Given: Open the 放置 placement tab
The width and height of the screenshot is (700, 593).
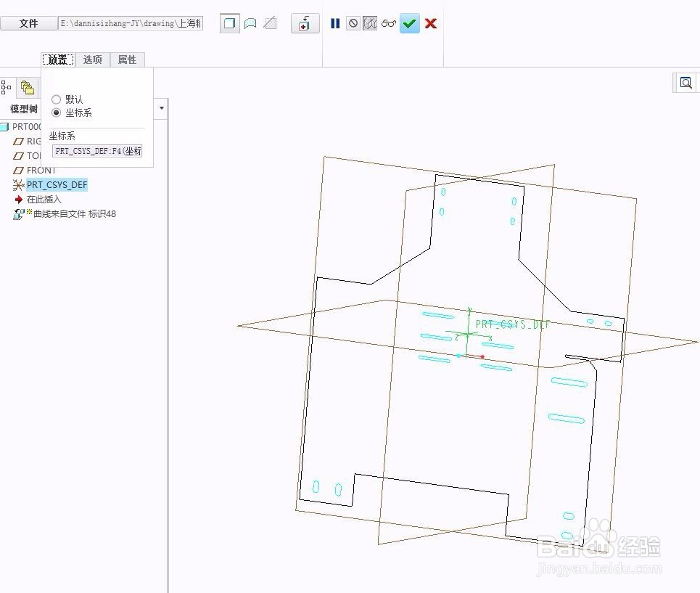Looking at the screenshot, I should click(x=57, y=60).
